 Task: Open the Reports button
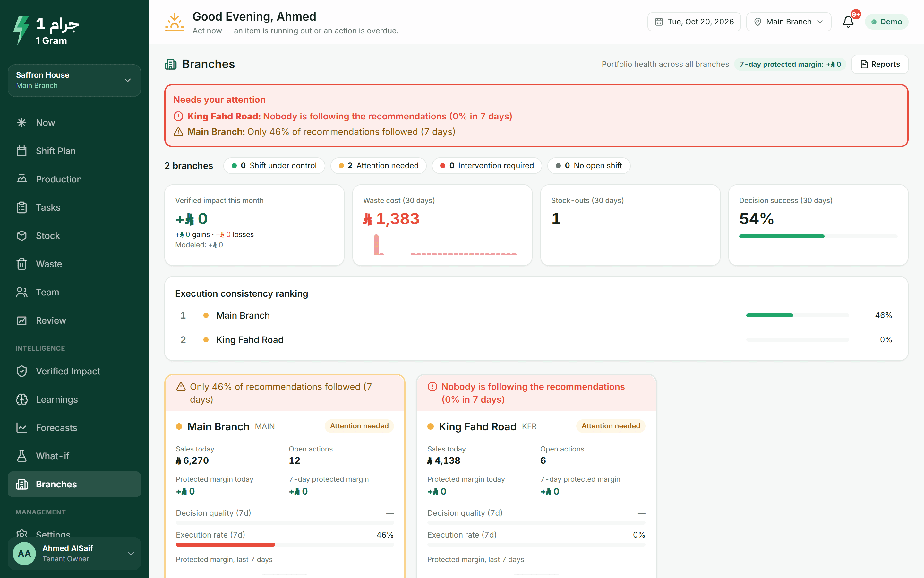click(x=880, y=64)
